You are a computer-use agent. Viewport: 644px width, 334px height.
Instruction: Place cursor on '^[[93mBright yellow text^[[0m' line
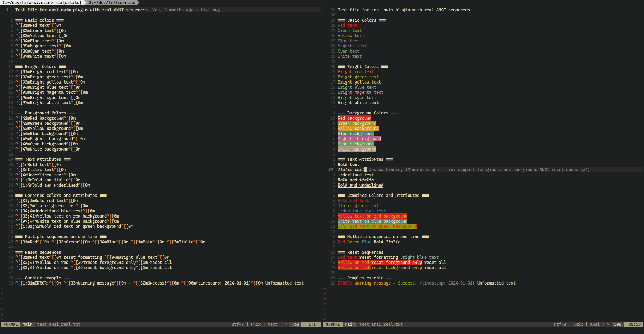[50, 82]
